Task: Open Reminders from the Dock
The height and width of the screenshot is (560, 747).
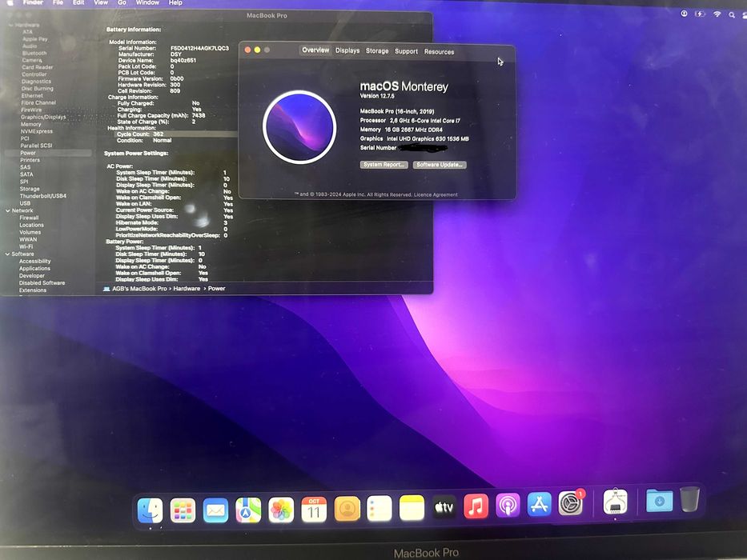Action: point(380,508)
